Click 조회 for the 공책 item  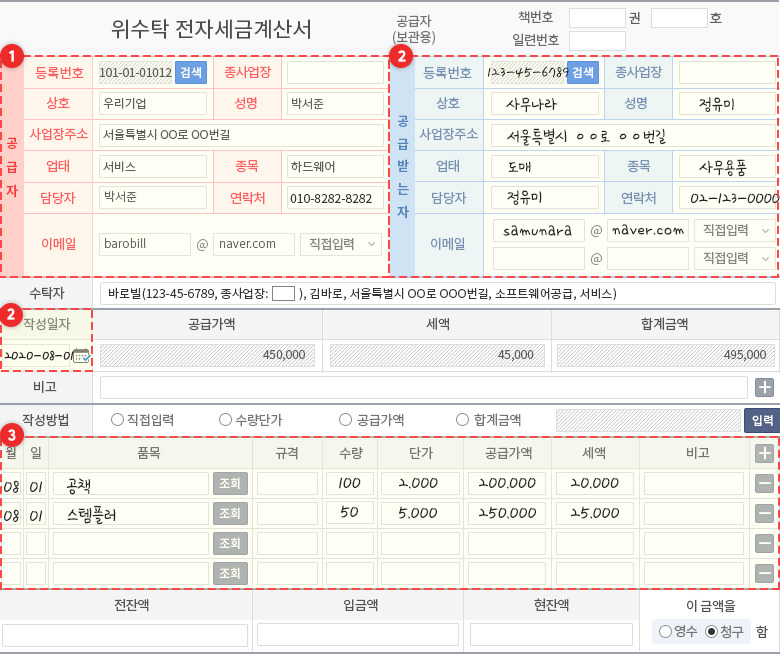230,483
